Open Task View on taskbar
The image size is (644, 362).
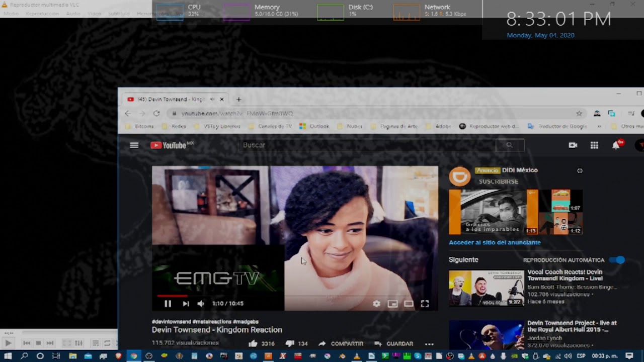tap(56, 356)
